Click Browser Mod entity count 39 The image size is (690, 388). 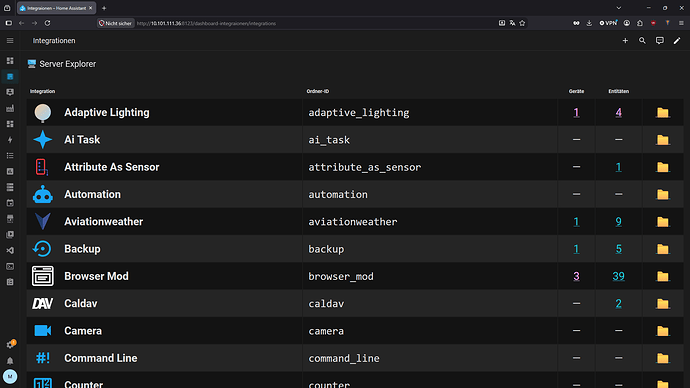pos(618,276)
